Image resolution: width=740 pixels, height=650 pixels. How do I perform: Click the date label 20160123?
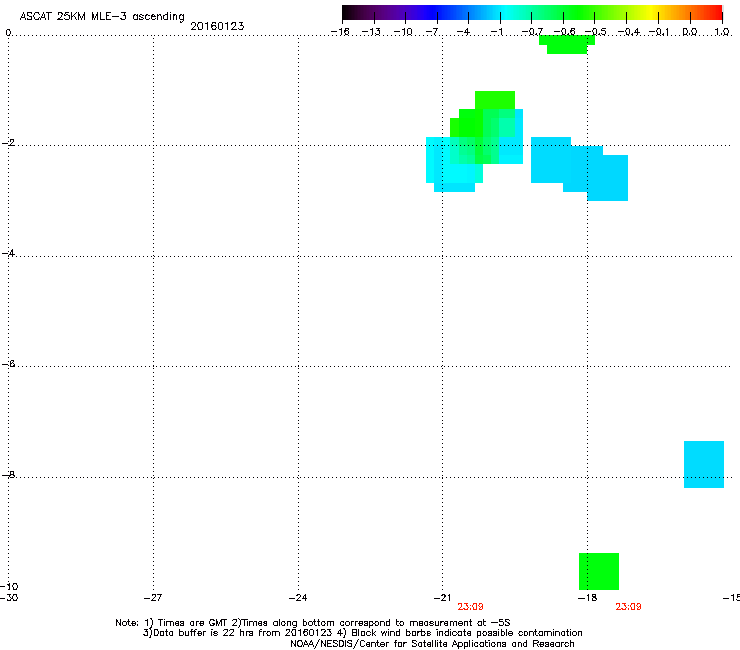(217, 26)
